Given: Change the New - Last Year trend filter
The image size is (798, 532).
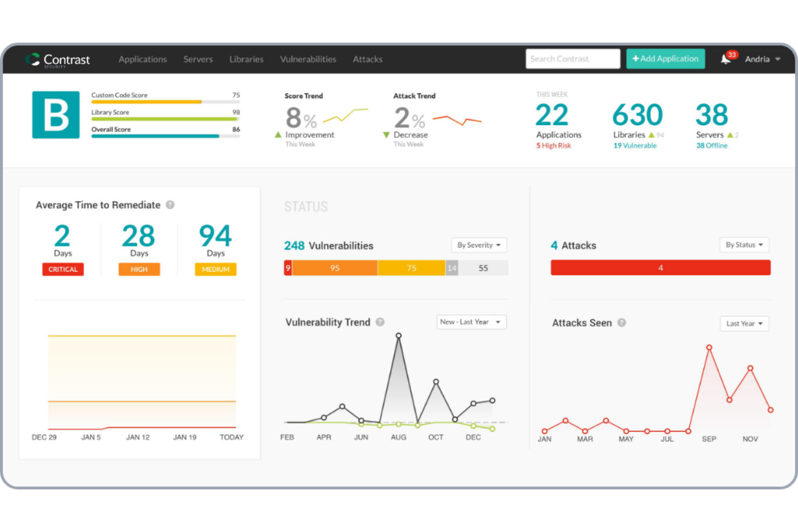Looking at the screenshot, I should coord(471,322).
